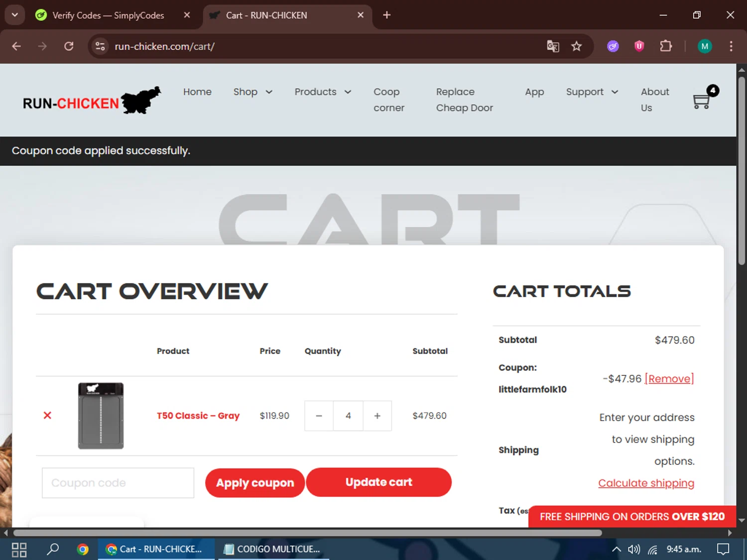747x560 pixels.
Task: Open a new browser tab
Action: click(386, 15)
